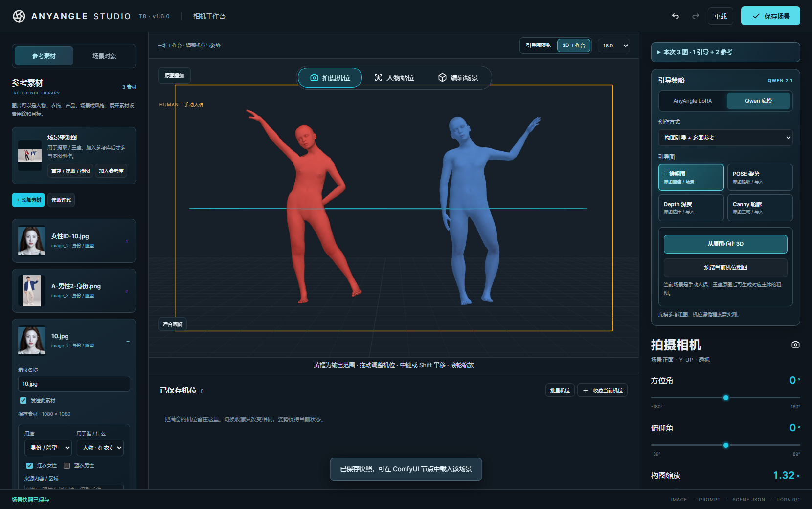Click the 添加素材 button
812x509 pixels.
click(x=28, y=200)
